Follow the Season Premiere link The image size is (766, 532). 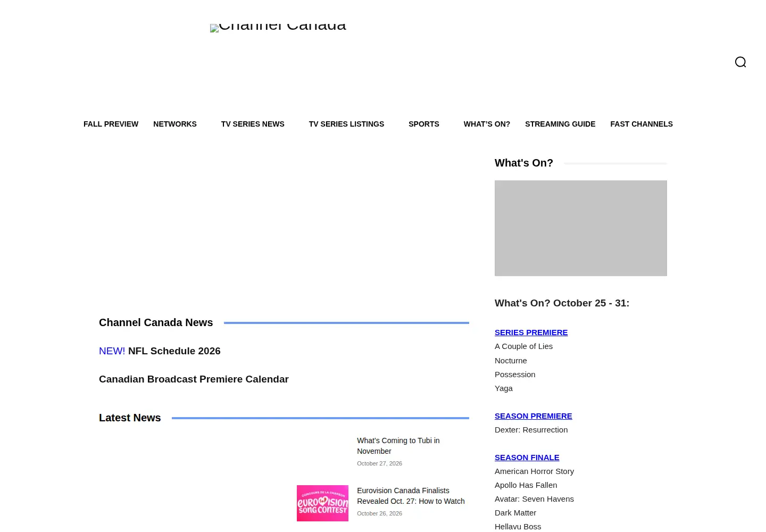click(x=533, y=416)
